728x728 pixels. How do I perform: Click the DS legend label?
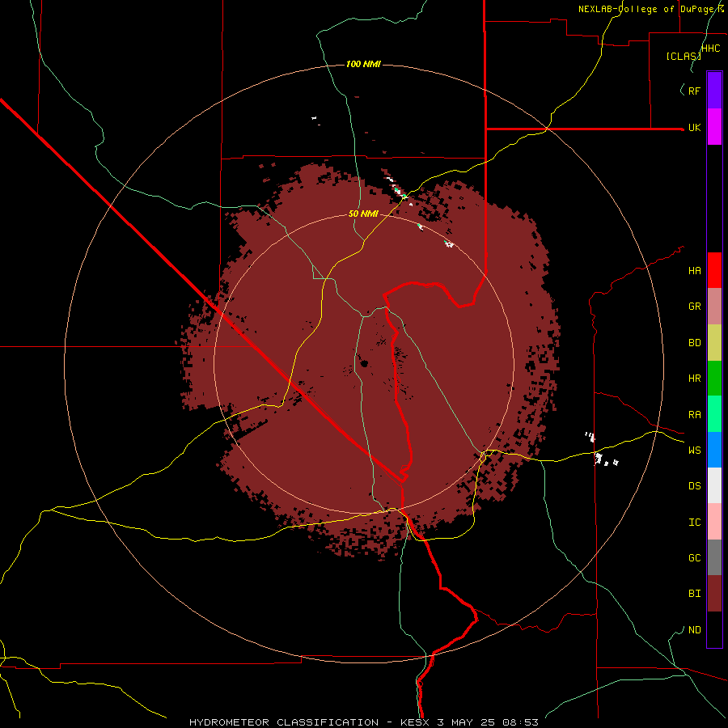click(694, 486)
